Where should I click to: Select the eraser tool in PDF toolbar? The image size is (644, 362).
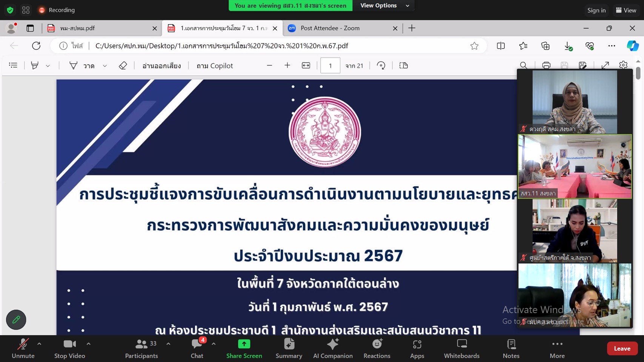[123, 66]
